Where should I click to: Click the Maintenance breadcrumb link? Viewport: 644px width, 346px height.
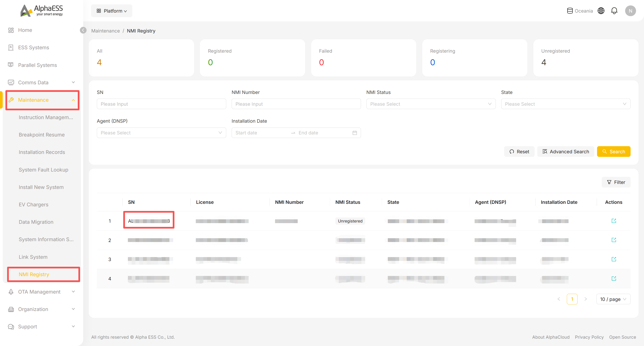pos(105,31)
